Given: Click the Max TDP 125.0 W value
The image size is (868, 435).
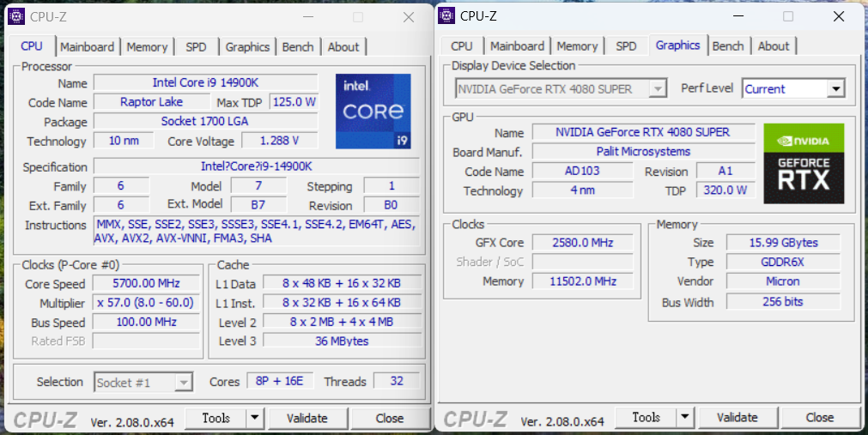Looking at the screenshot, I should (x=294, y=102).
